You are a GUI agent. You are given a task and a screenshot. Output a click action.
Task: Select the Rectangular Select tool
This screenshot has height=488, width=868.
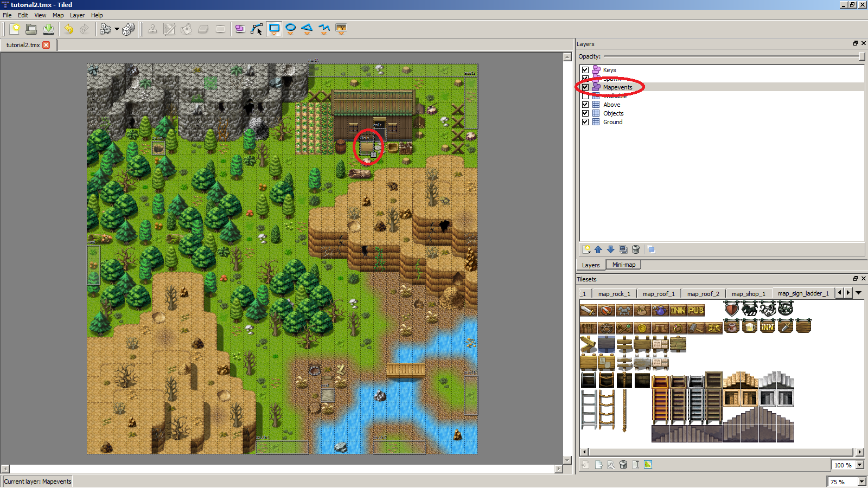tap(220, 29)
